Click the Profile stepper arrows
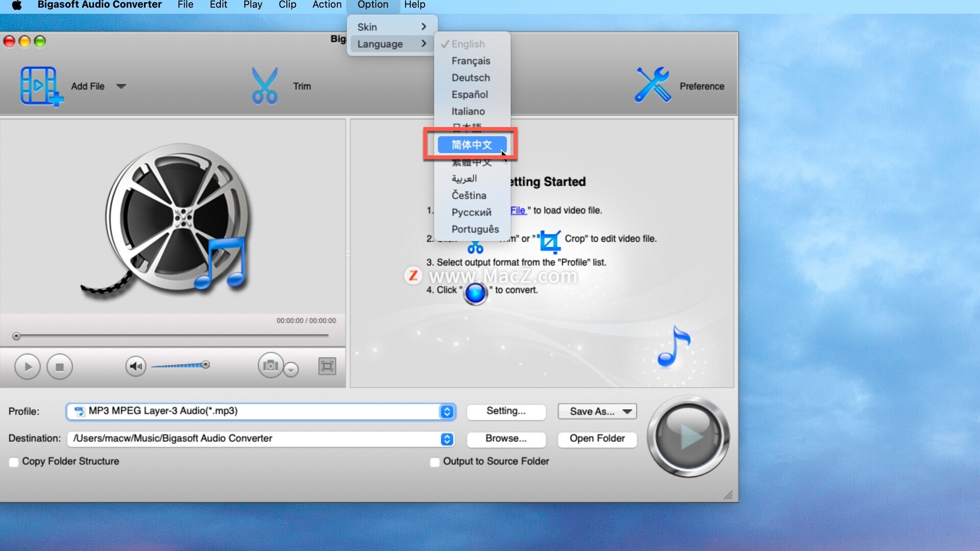Viewport: 980px width, 551px height. tap(447, 411)
